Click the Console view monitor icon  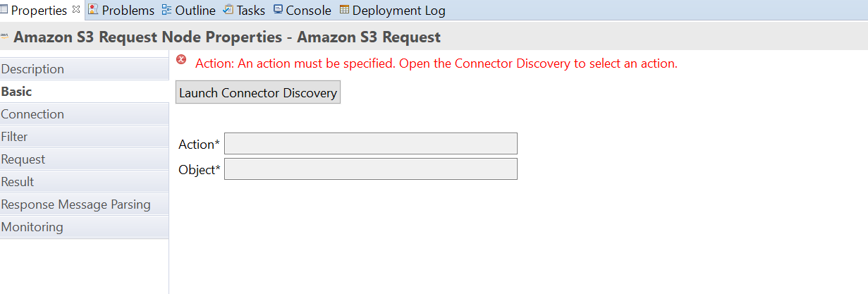pyautogui.click(x=278, y=10)
